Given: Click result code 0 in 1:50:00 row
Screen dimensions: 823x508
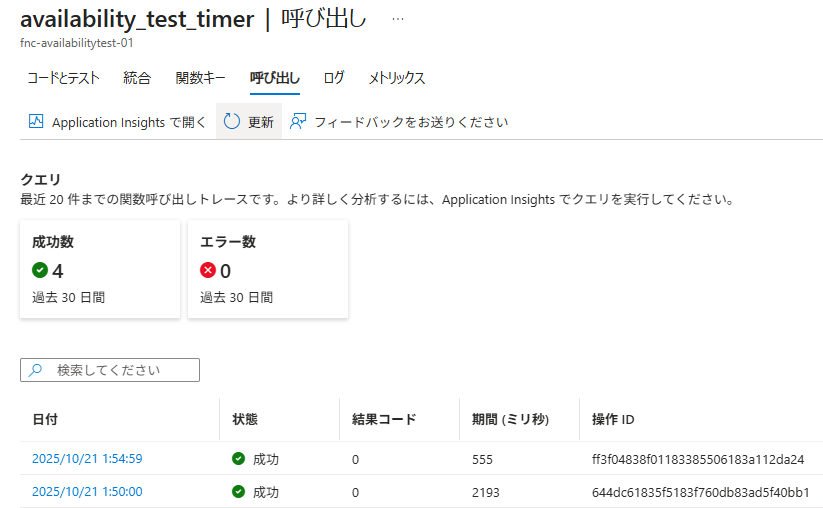Looking at the screenshot, I should 355,493.
